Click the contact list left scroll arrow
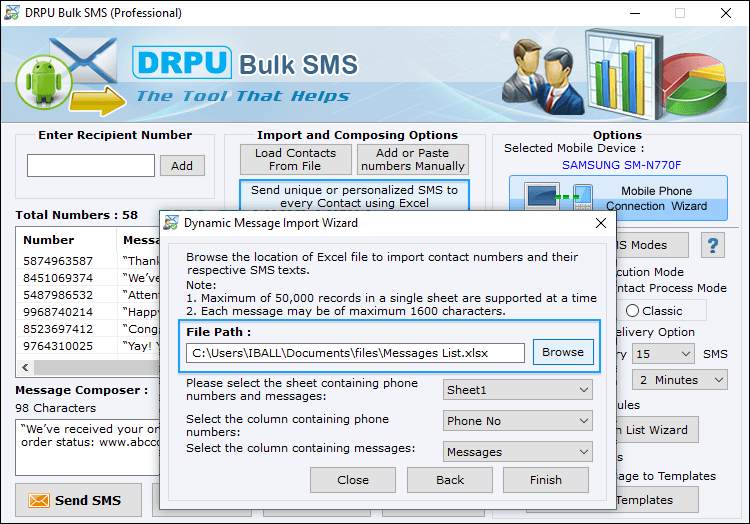750x524 pixels. [x=25, y=367]
